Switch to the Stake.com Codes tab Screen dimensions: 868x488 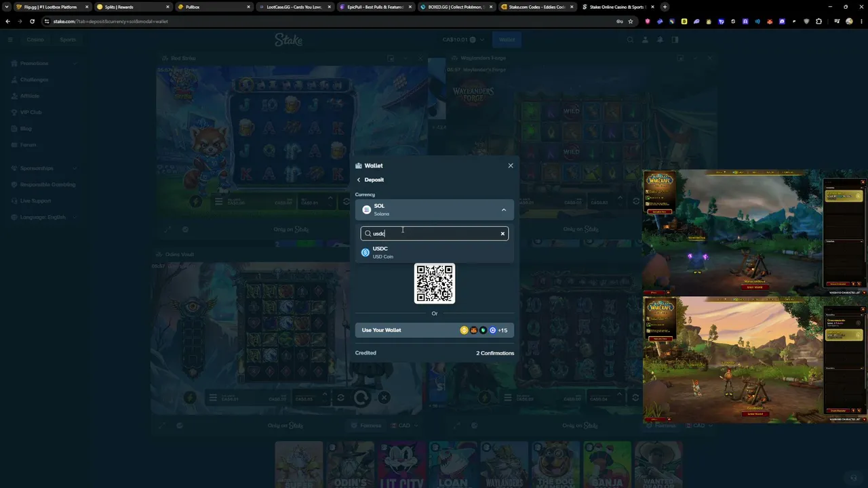pos(536,7)
